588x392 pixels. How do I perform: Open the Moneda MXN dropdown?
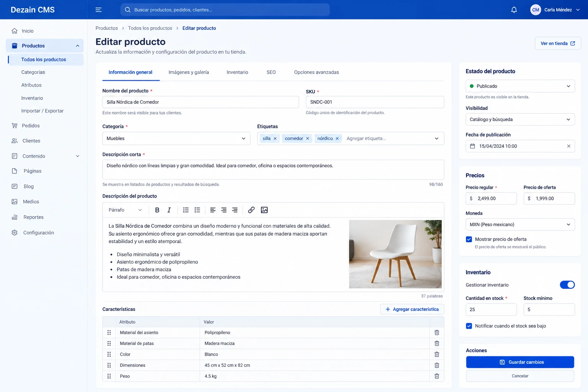coord(520,224)
